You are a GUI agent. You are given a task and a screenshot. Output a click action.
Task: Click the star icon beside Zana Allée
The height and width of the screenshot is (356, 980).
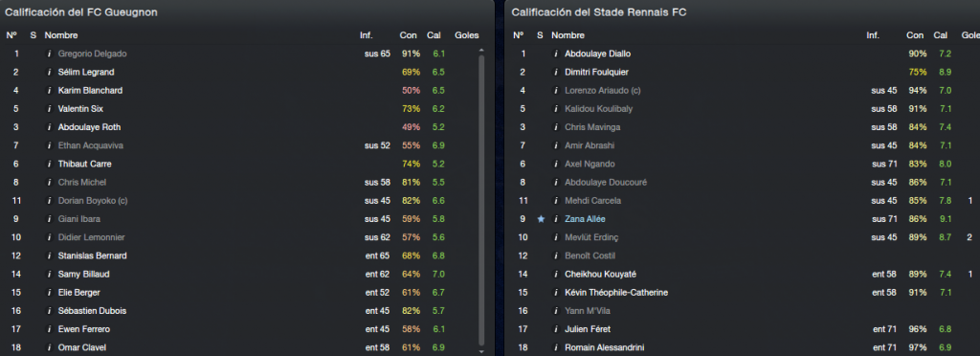coord(541,219)
